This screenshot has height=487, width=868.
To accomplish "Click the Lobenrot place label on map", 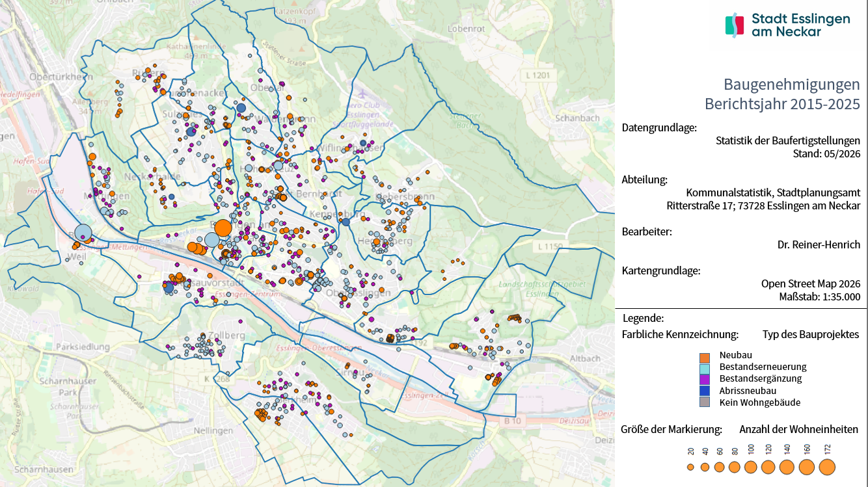I will (467, 29).
